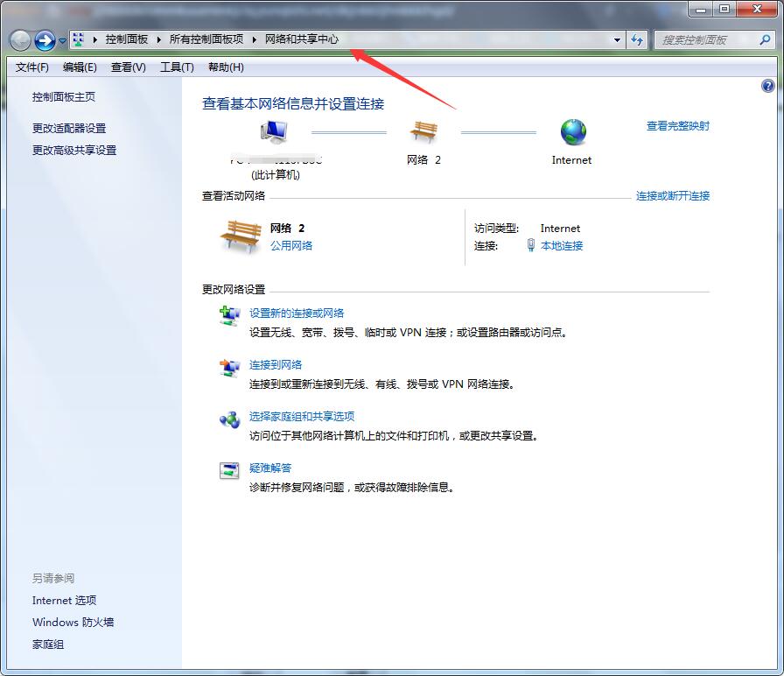Click the 选择家庭组和共享选项 icon
784x676 pixels.
pyautogui.click(x=229, y=420)
